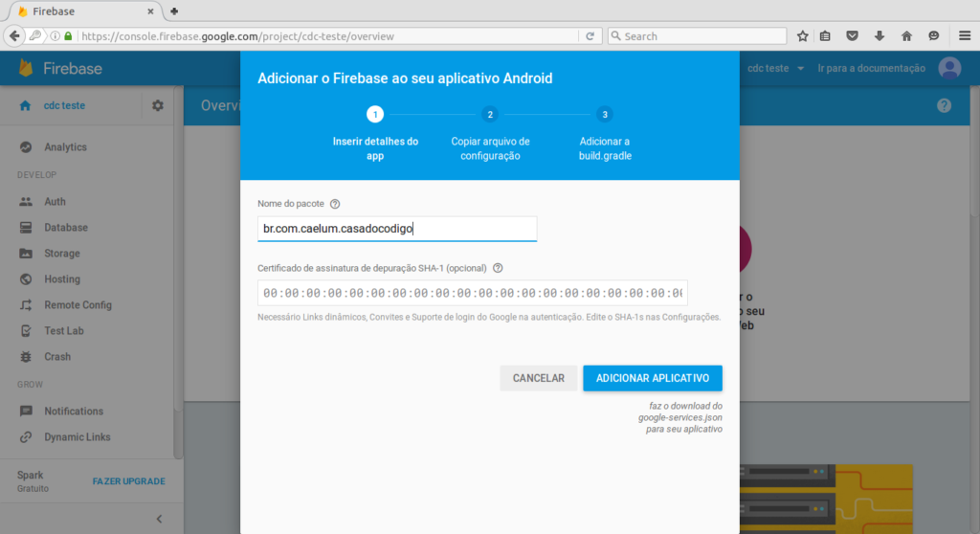Bookmark this page with the star icon

(803, 36)
